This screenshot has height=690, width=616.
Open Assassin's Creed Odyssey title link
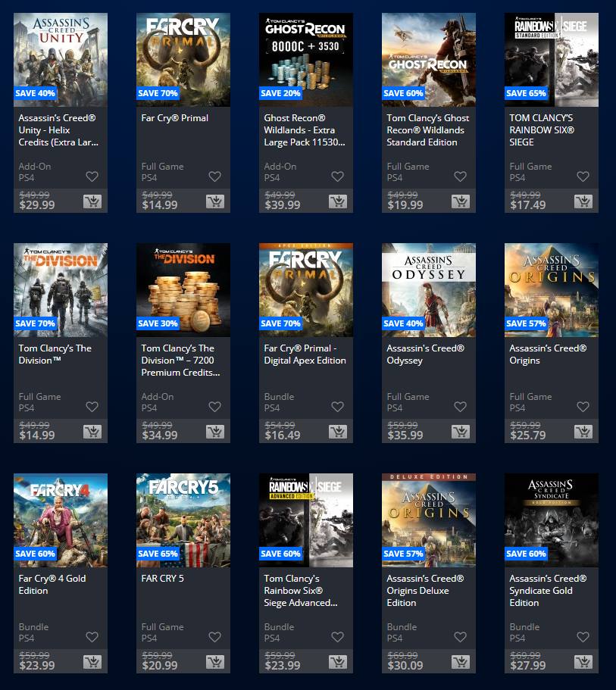click(x=425, y=354)
